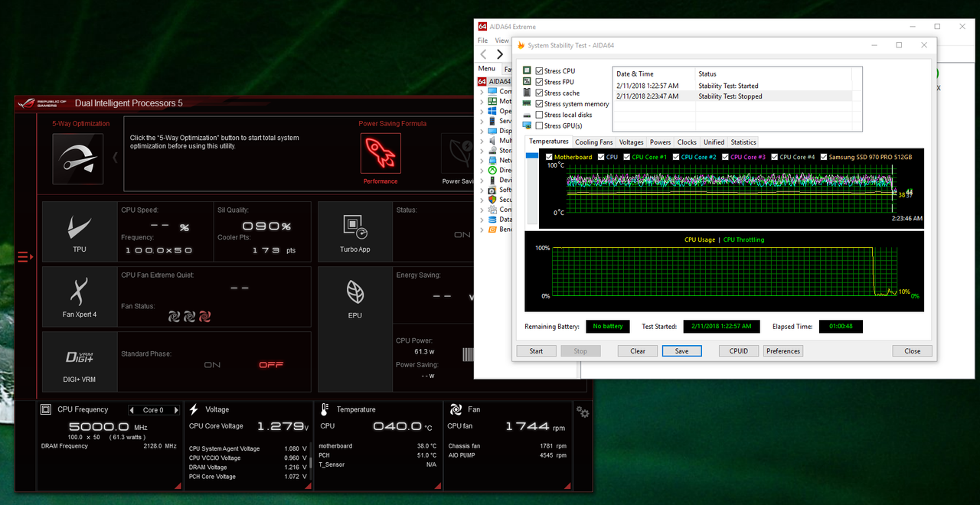The width and height of the screenshot is (980, 505).
Task: Toggle Motherboard graph checkbox
Action: pos(550,157)
